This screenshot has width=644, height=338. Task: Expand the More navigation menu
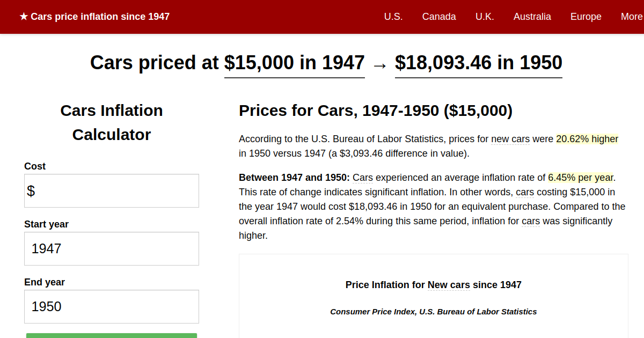point(632,17)
